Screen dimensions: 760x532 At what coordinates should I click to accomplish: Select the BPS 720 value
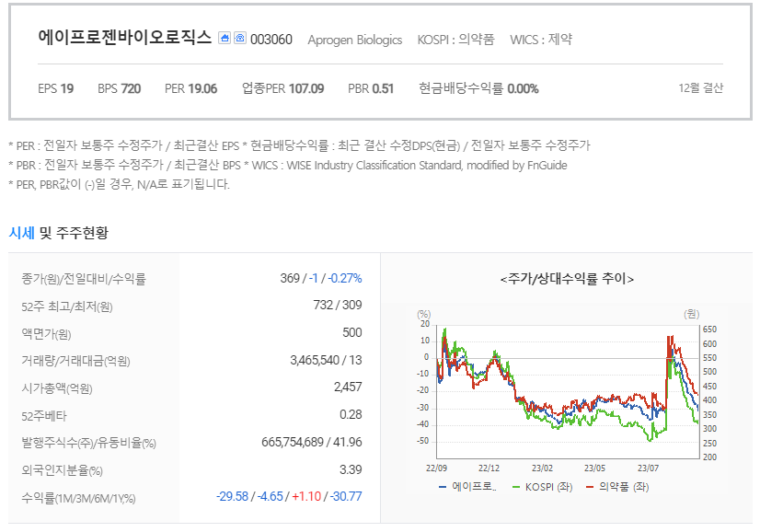(120, 88)
